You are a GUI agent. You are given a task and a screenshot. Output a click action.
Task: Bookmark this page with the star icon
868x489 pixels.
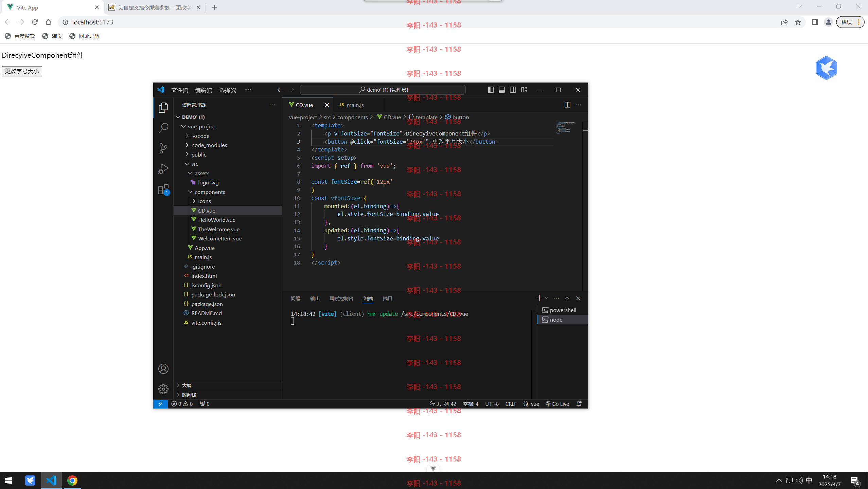[798, 22]
